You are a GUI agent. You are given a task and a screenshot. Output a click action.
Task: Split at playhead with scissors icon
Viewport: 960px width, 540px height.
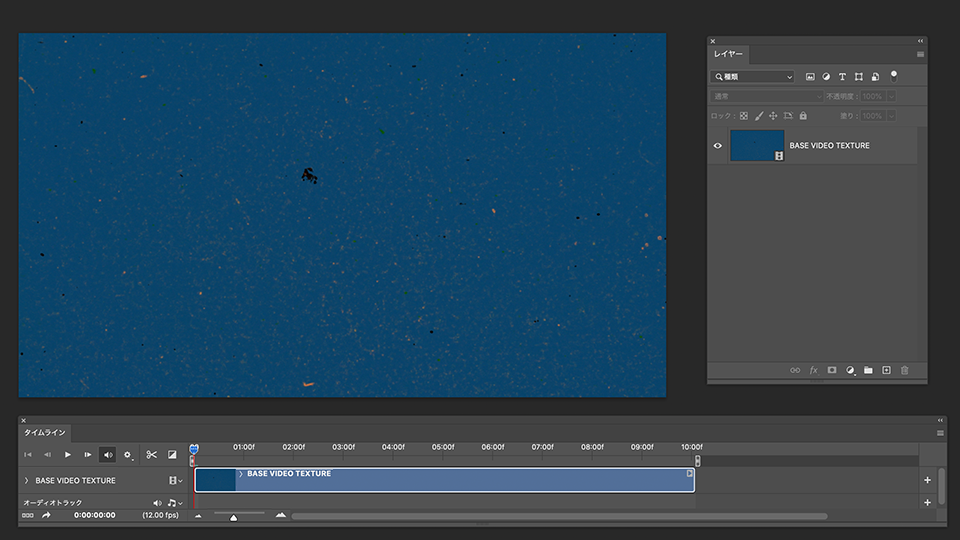click(151, 455)
